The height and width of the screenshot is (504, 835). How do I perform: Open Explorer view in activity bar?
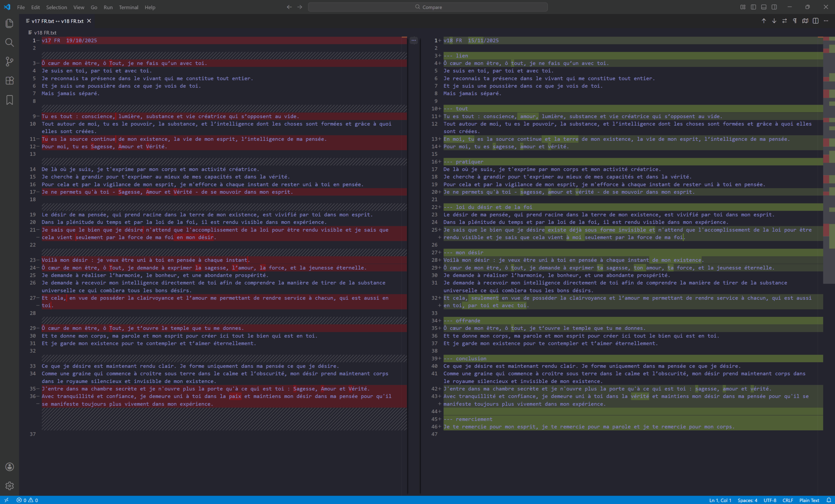pyautogui.click(x=9, y=23)
